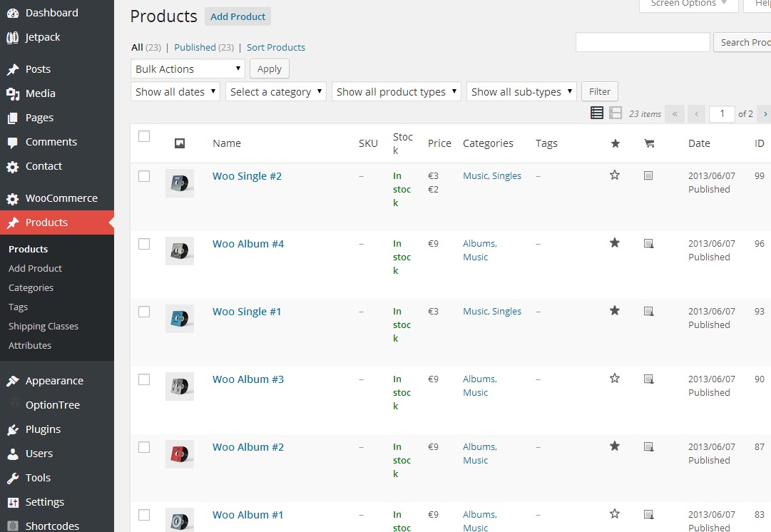Click the product search input field
Image resolution: width=771 pixels, height=532 pixels.
[642, 43]
